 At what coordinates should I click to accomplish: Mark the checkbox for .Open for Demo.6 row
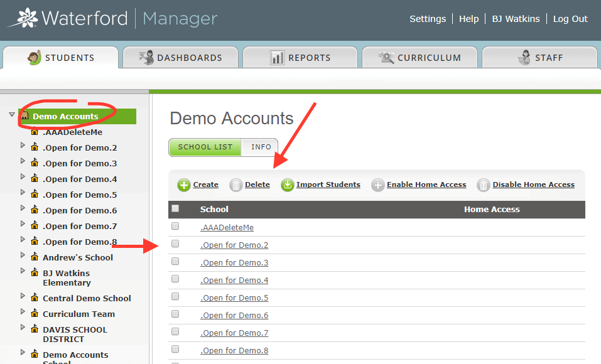click(x=175, y=314)
